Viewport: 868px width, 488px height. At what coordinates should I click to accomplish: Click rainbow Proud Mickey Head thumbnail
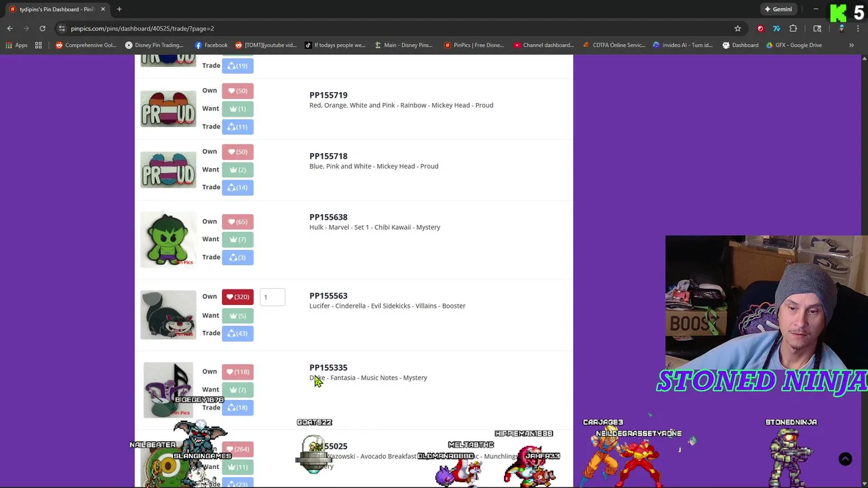[x=168, y=109]
